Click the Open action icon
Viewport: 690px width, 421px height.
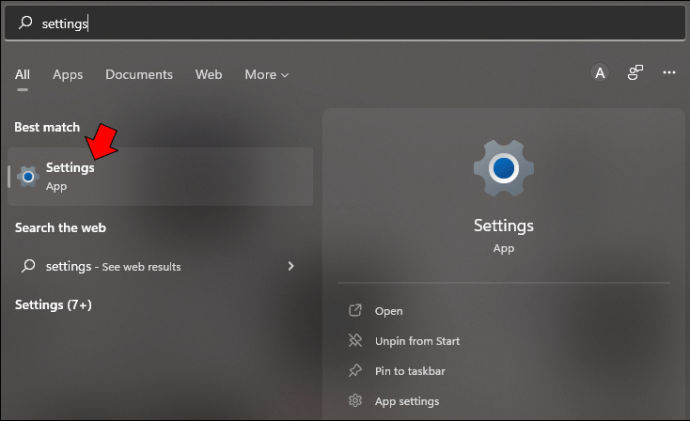click(355, 311)
